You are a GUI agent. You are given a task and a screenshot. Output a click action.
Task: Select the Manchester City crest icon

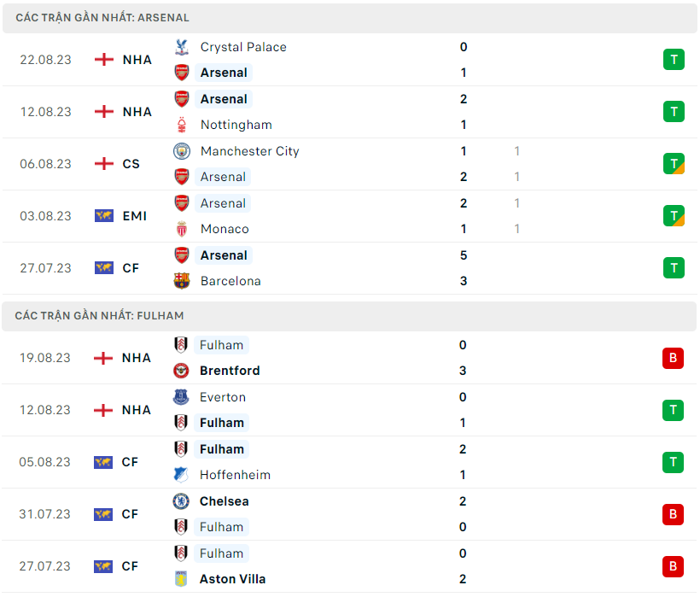pyautogui.click(x=181, y=151)
